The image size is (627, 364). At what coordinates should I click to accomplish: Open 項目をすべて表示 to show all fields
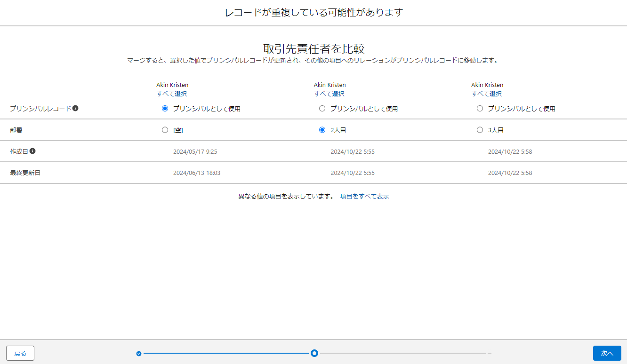pos(364,197)
